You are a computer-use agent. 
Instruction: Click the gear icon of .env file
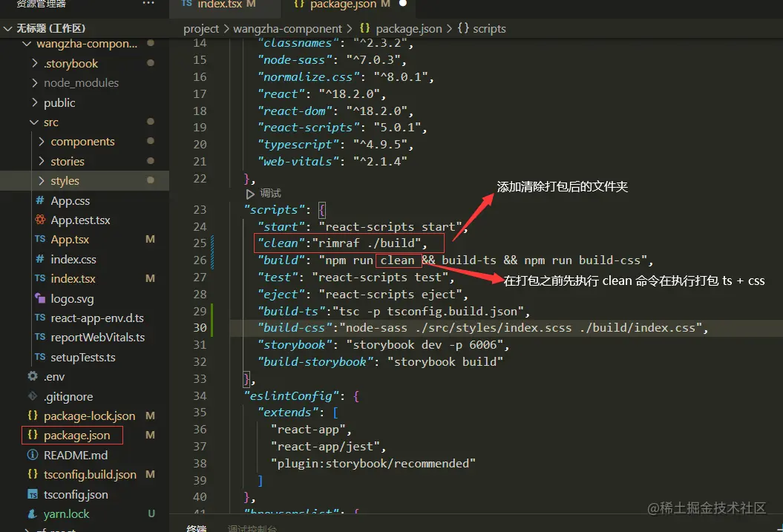pos(33,375)
